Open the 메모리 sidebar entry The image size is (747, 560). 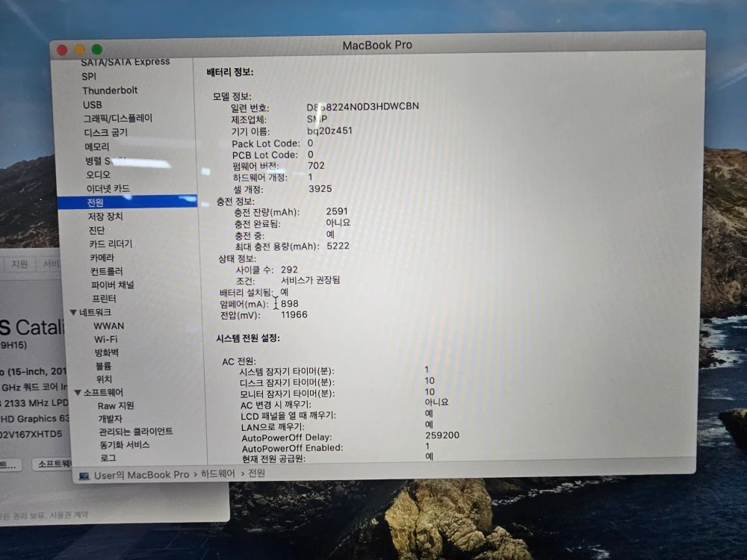click(x=96, y=146)
